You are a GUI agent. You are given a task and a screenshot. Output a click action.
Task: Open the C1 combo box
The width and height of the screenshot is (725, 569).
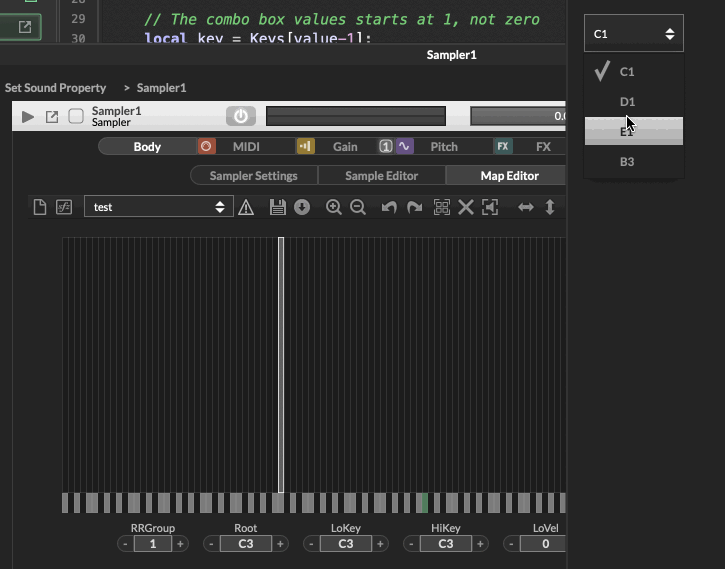[x=633, y=33]
